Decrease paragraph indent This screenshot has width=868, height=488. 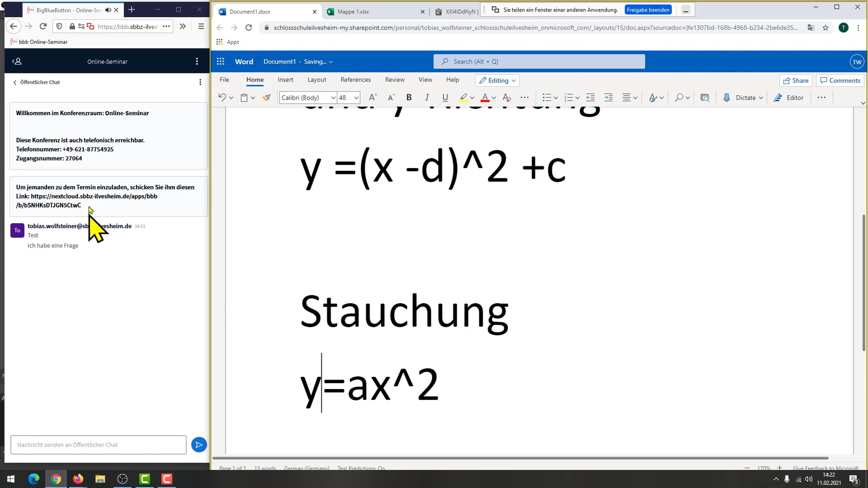coord(590,98)
